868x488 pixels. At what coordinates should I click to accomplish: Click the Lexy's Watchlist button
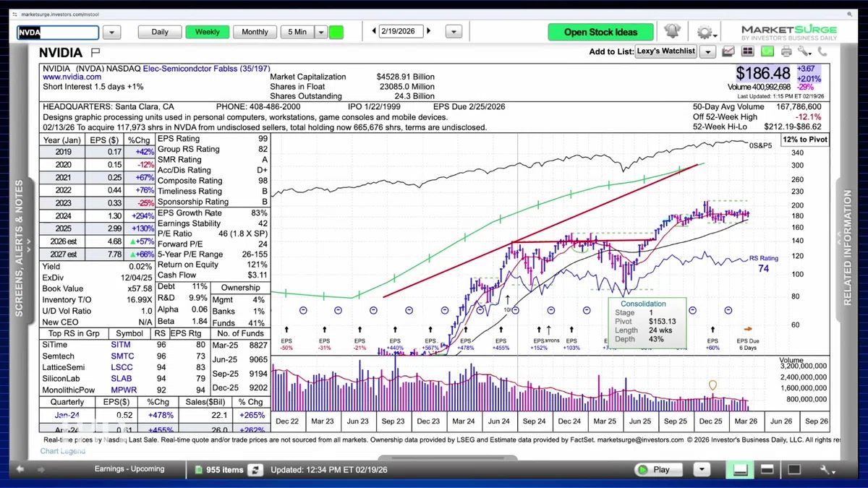click(665, 51)
